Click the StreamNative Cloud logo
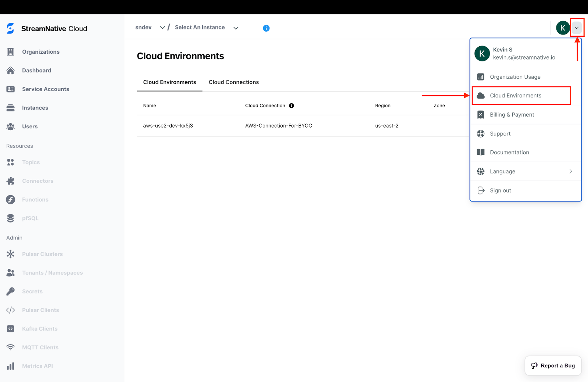588x382 pixels. [x=47, y=29]
